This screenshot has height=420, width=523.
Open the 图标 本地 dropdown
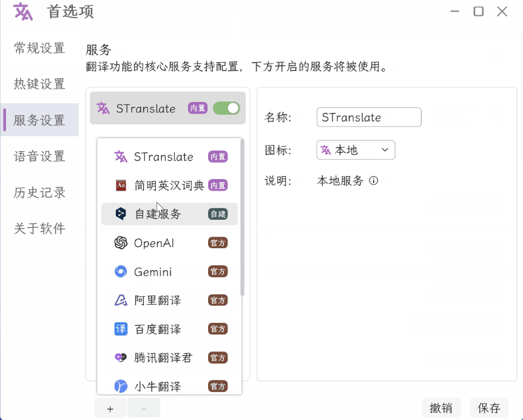pyautogui.click(x=356, y=150)
